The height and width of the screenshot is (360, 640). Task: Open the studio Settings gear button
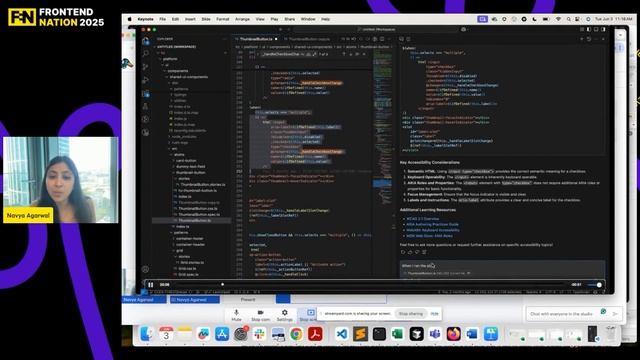click(x=284, y=315)
